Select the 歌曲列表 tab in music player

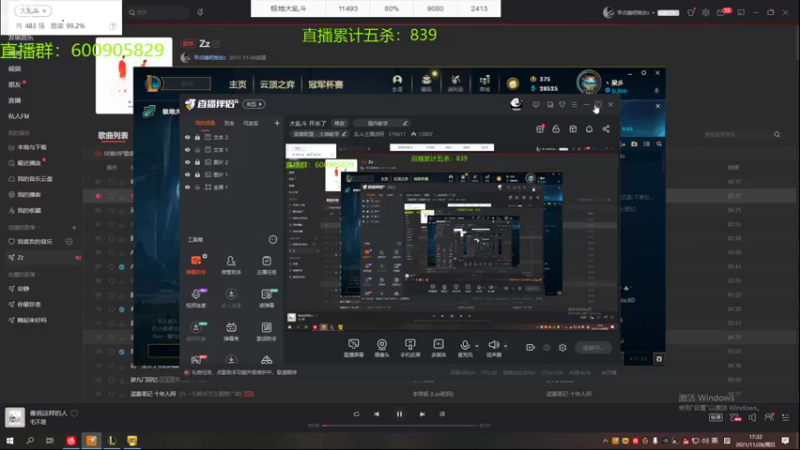tap(113, 135)
